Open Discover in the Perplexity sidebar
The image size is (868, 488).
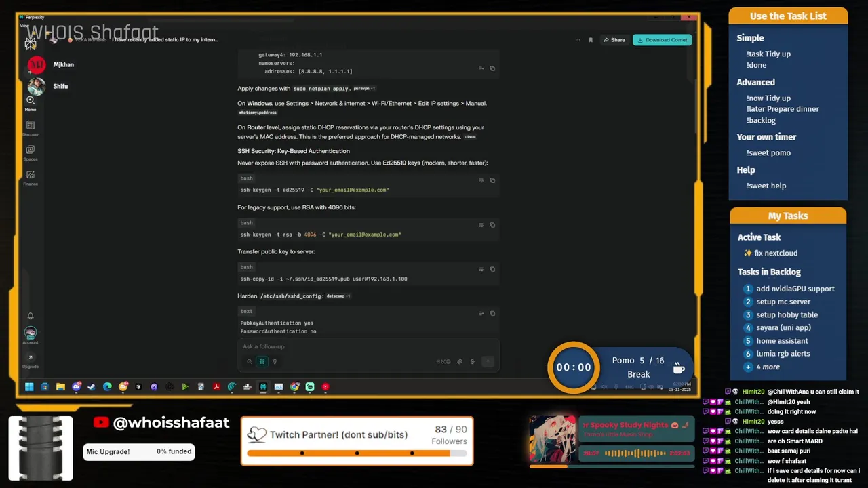[31, 128]
